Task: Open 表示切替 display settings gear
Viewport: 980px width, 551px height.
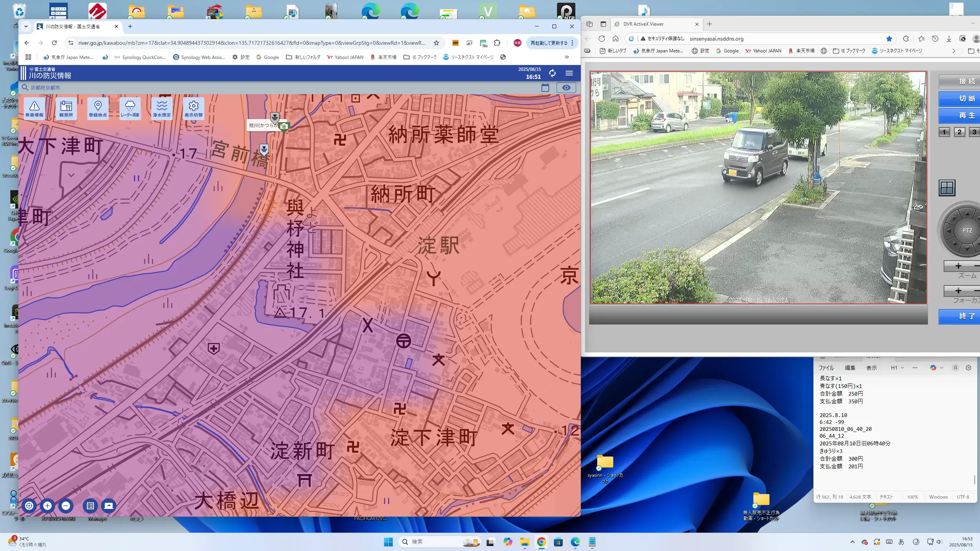Action: coord(193,108)
